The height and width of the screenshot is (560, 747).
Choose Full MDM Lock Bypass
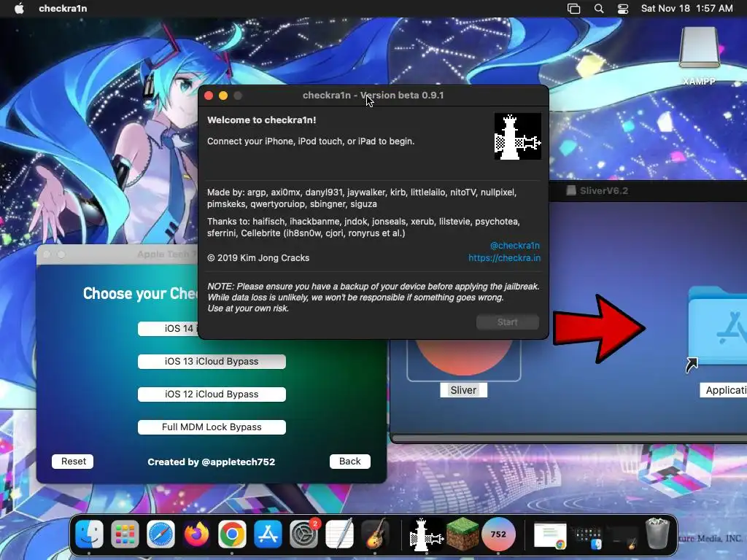click(x=212, y=427)
